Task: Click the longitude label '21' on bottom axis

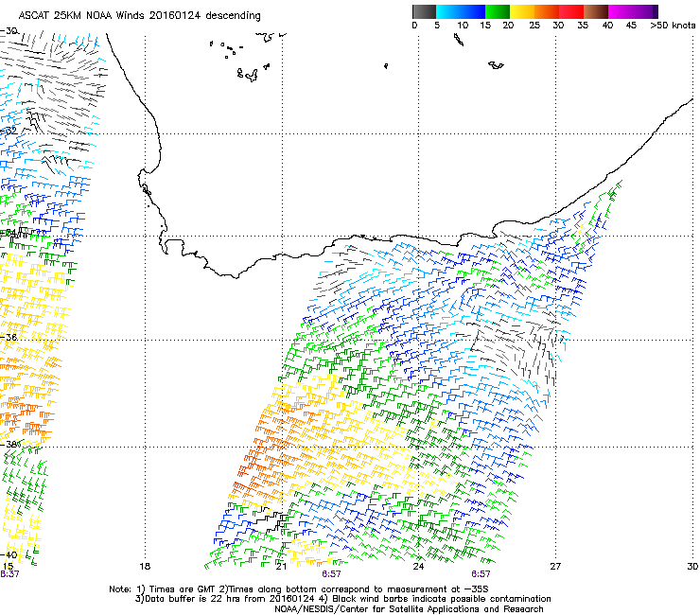Action: [x=281, y=567]
